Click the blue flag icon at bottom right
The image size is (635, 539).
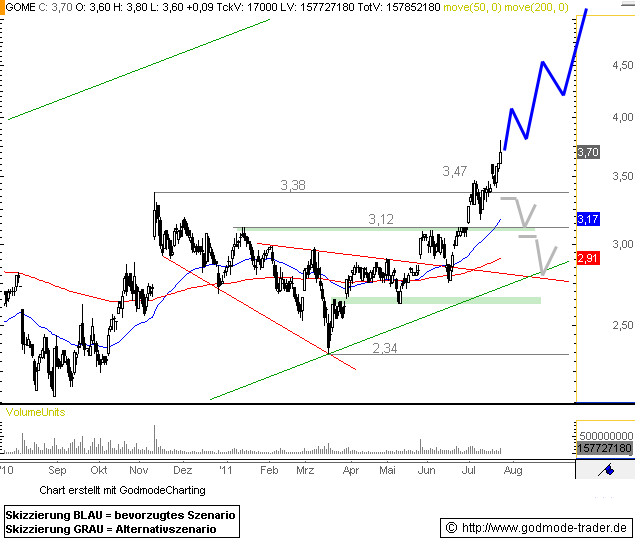(606, 470)
